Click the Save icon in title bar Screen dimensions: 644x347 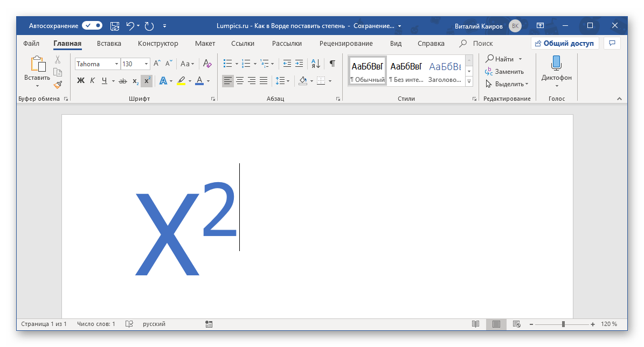click(114, 25)
